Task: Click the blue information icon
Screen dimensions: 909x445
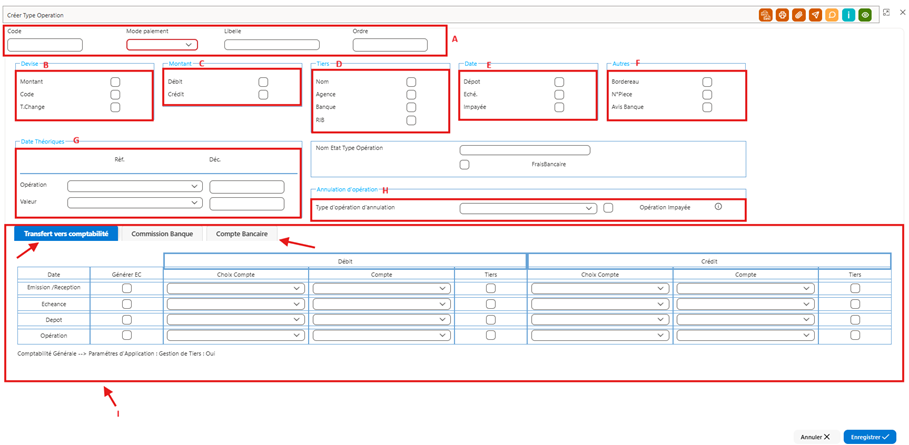Action: point(849,15)
